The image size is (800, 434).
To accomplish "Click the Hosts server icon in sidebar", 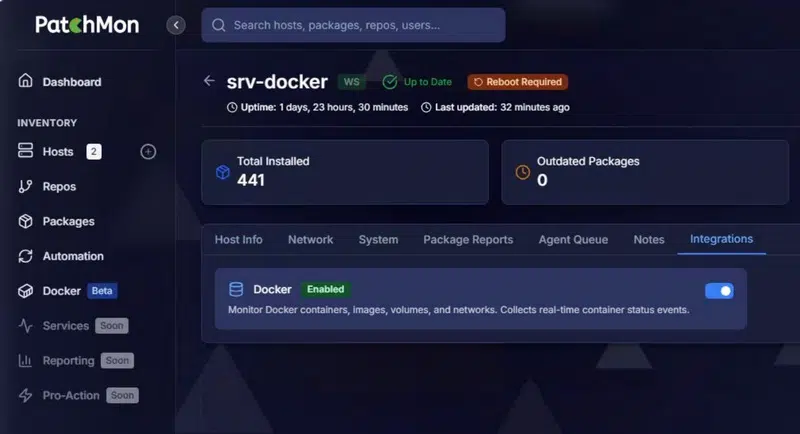I will pos(26,152).
